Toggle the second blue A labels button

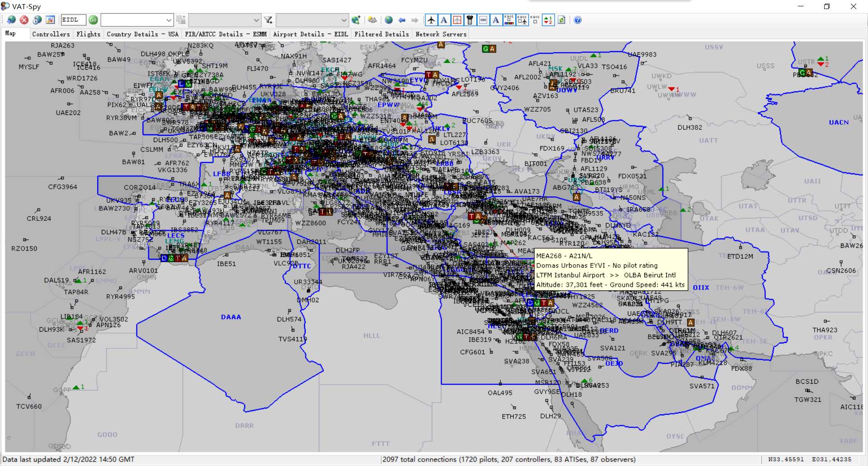click(x=496, y=20)
